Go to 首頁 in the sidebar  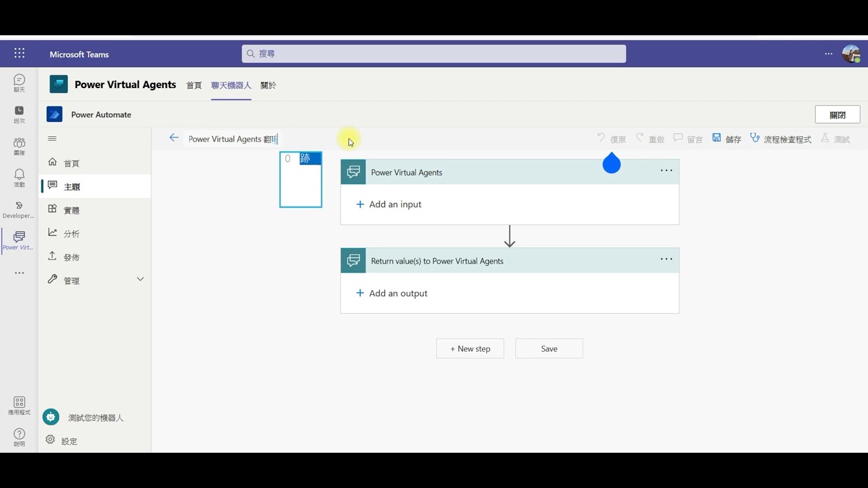[95, 163]
